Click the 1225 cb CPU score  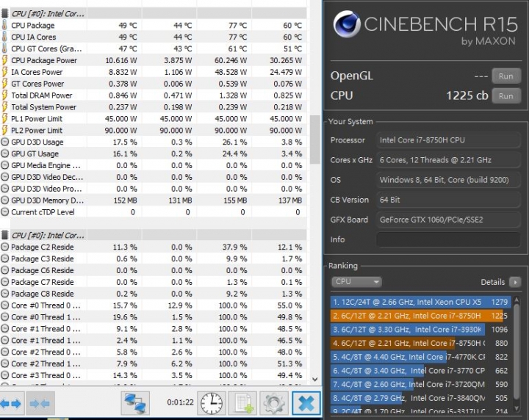click(x=467, y=95)
